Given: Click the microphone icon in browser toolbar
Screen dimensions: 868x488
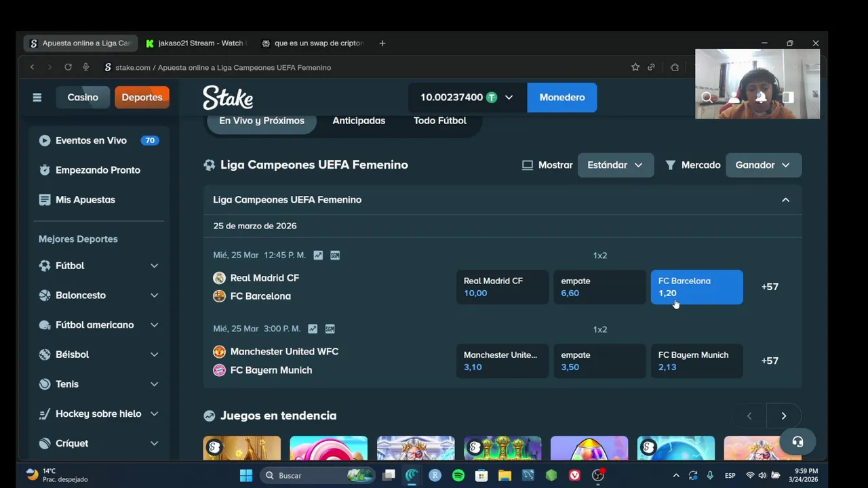Looking at the screenshot, I should tap(85, 67).
